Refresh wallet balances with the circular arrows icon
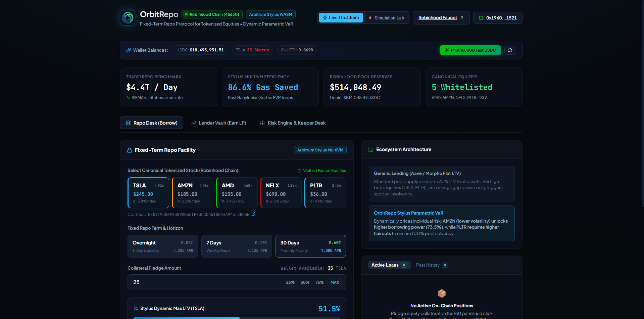 (x=510, y=50)
